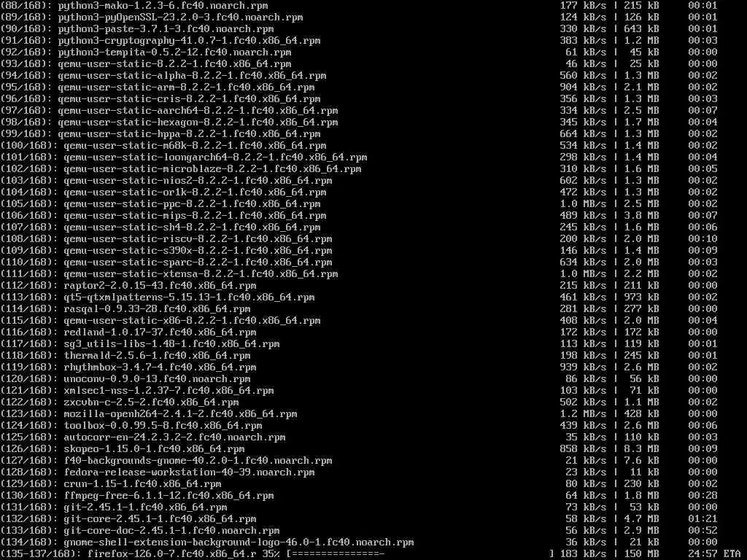Click the fedora-release-workstation-40-39 package entry
This screenshot has width=747, height=560.
click(189, 472)
